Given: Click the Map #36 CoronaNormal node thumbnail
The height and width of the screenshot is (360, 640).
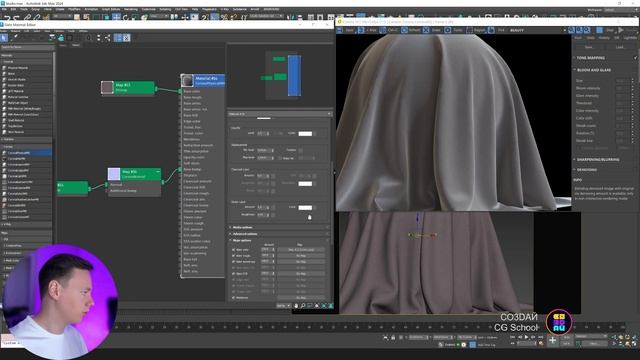Looking at the screenshot, I should (x=114, y=174).
